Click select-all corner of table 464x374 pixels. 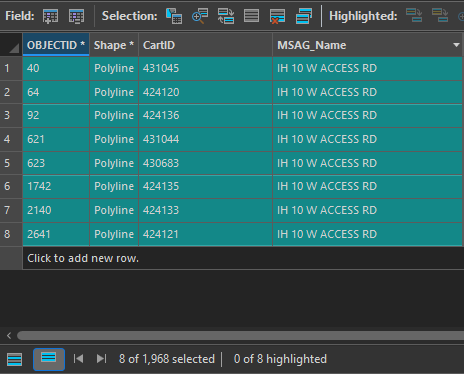(x=11, y=45)
